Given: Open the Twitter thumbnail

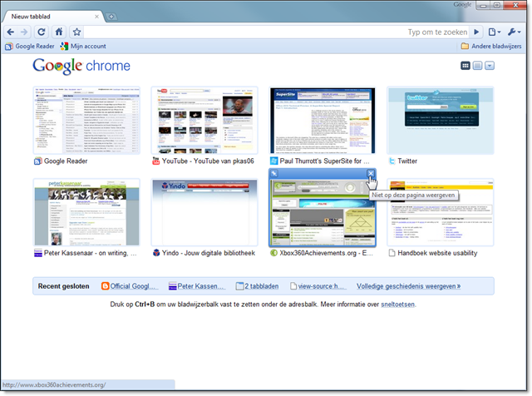Looking at the screenshot, I should (441, 121).
